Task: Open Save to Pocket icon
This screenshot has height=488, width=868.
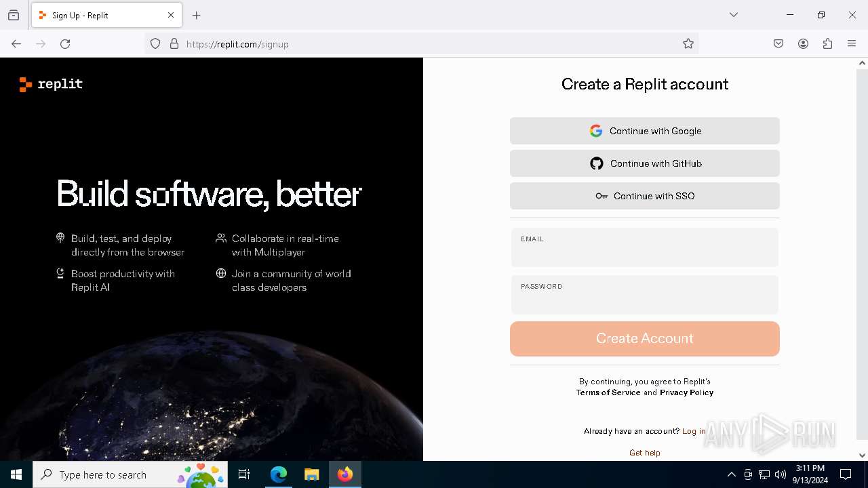Action: [x=778, y=44]
